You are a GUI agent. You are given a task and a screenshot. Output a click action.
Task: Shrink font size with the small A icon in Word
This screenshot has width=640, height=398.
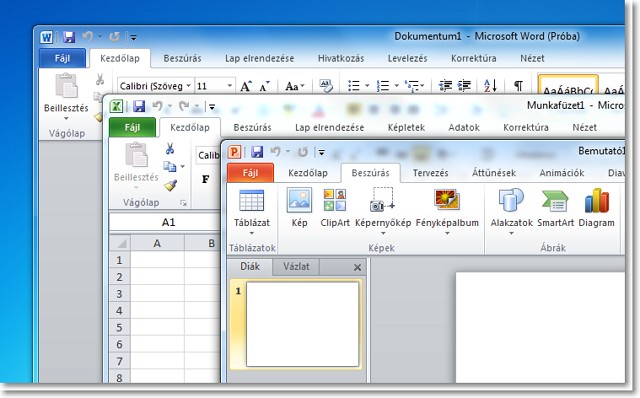click(x=264, y=87)
